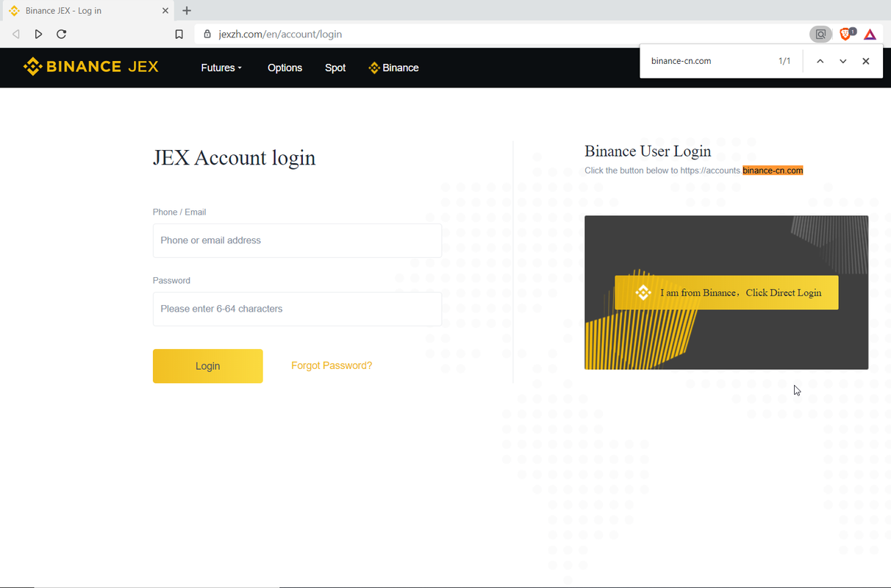This screenshot has width=891, height=588.
Task: Click the highlighted binance-cn.com text
Action: [x=773, y=171]
